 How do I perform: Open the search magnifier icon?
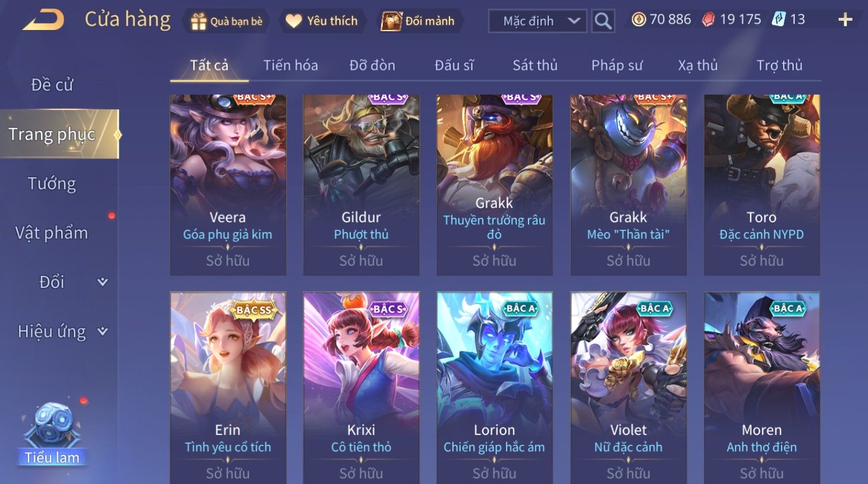coord(603,21)
